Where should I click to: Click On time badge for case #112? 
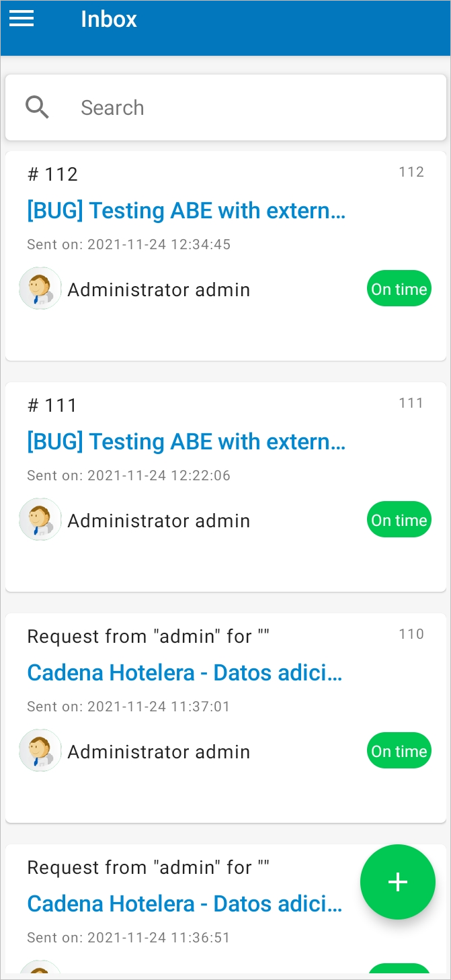[x=399, y=289]
